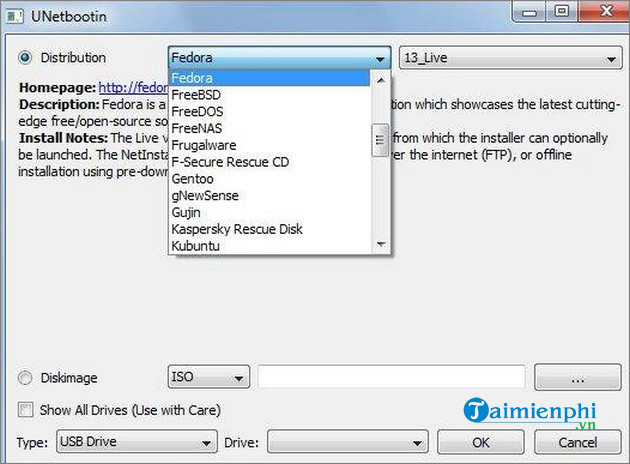Pick Gentoo from the distribution list
Screen dimensions: 630x464
pyautogui.click(x=192, y=178)
